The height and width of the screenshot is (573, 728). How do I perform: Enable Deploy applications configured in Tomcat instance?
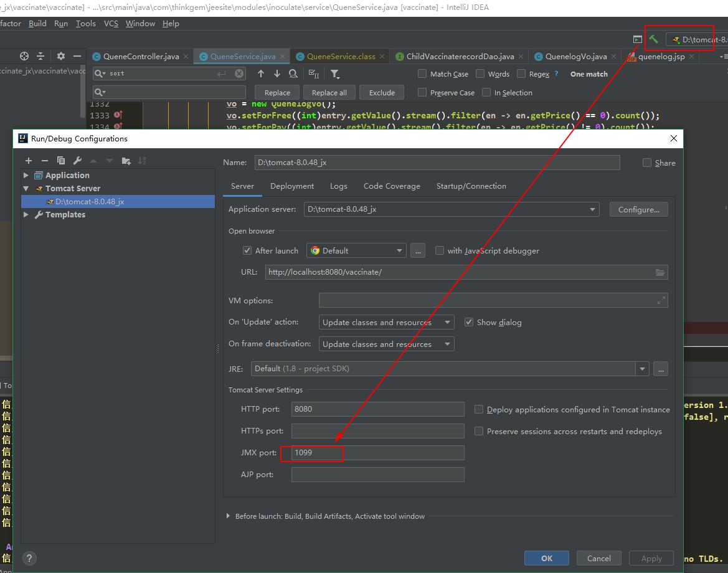tap(479, 409)
